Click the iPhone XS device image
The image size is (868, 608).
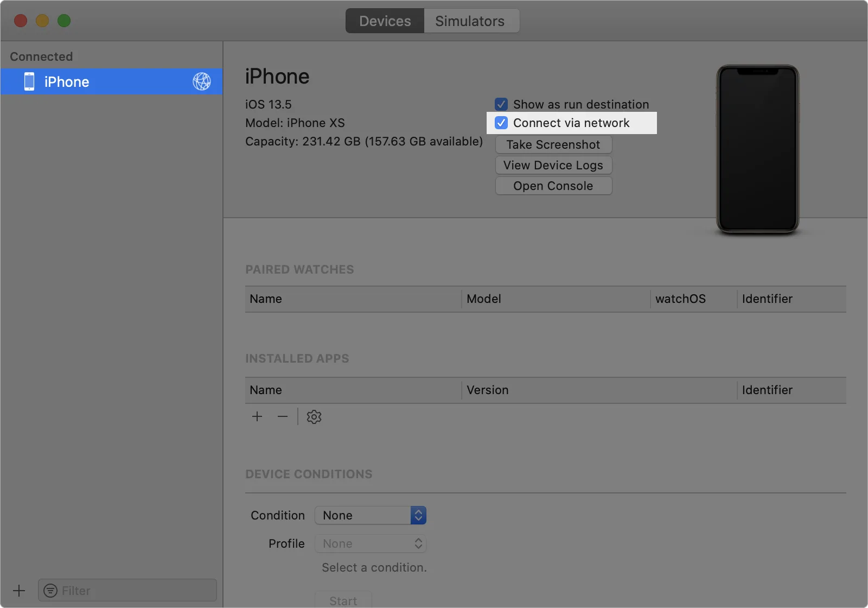click(757, 149)
